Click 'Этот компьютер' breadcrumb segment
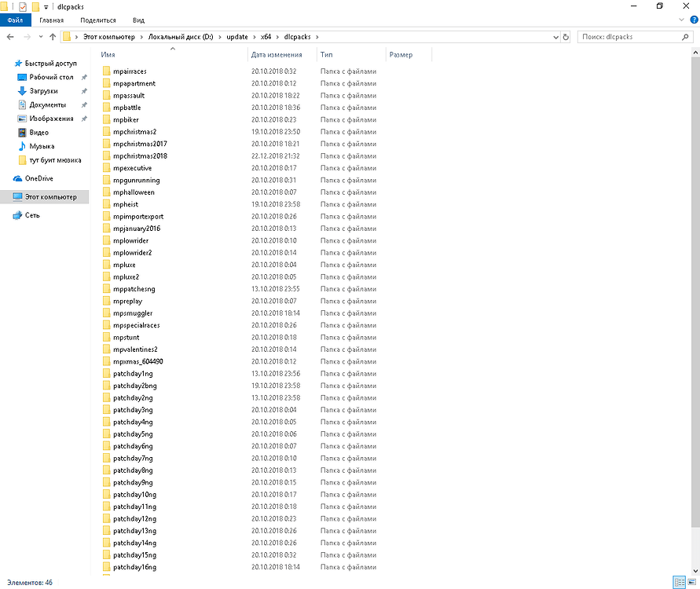Viewport: 700px width, 589px height. pyautogui.click(x=109, y=37)
